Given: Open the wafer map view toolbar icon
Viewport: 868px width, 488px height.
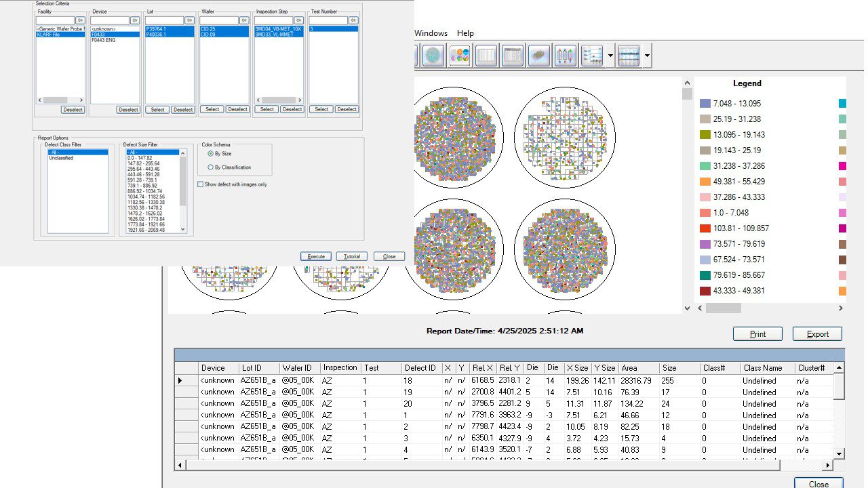Looking at the screenshot, I should coord(433,56).
